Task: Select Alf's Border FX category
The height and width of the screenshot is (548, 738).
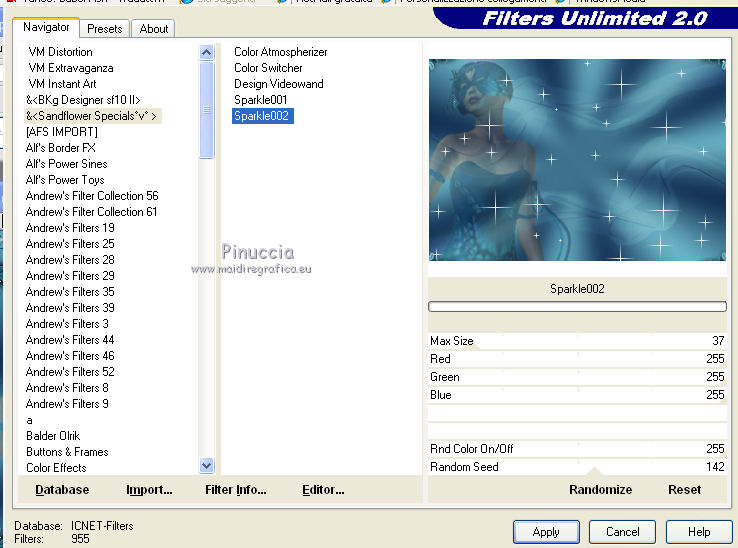Action: click(x=61, y=148)
